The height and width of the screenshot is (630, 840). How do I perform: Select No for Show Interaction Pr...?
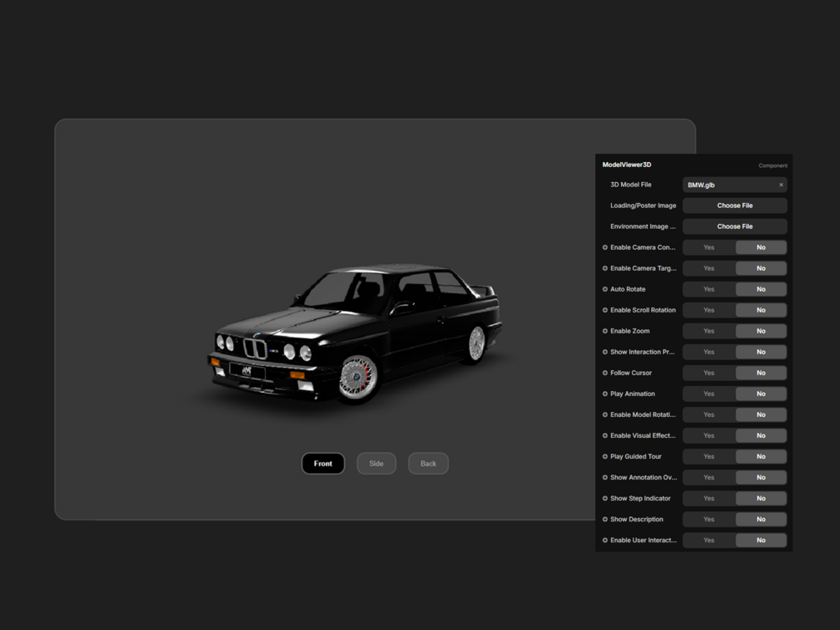click(761, 352)
